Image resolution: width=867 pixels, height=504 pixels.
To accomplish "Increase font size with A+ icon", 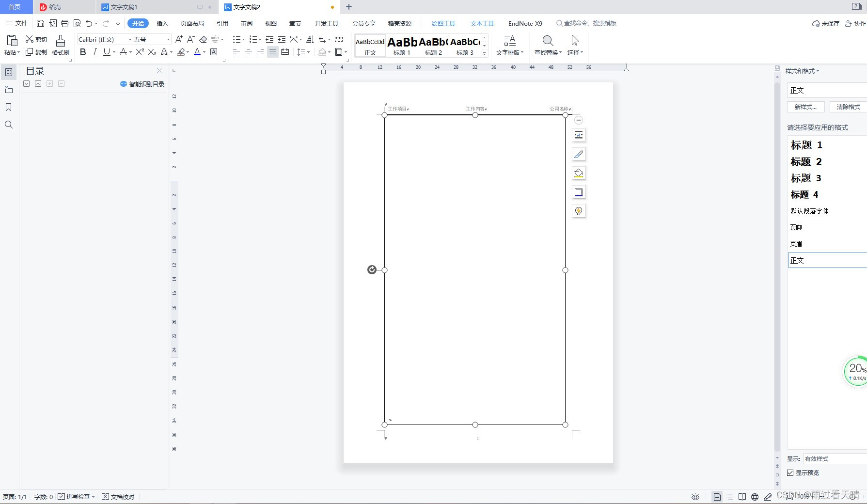I will tap(179, 39).
